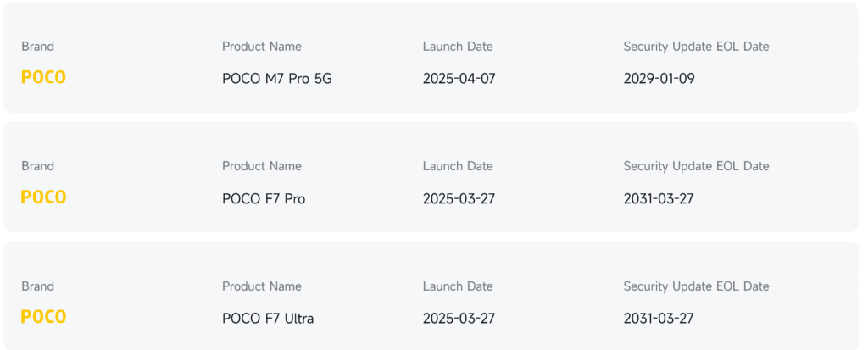Select the POCO F7 Ultra product name
The image size is (868, 350).
coord(268,319)
